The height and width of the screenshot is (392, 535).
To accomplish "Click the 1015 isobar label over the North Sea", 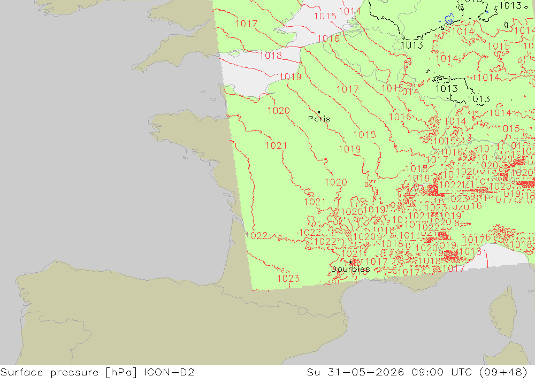I will pos(325,16).
